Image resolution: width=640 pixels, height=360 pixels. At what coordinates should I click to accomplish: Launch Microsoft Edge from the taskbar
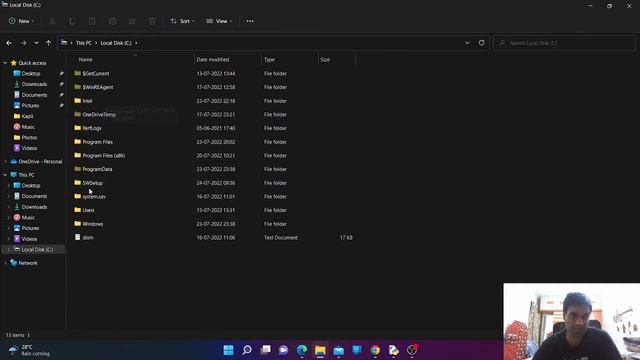point(302,350)
